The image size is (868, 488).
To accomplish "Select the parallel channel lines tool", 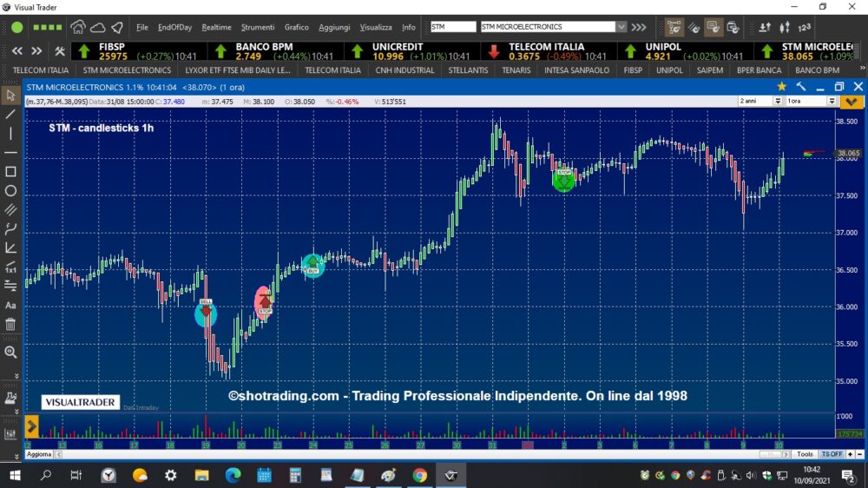I will coord(10,210).
